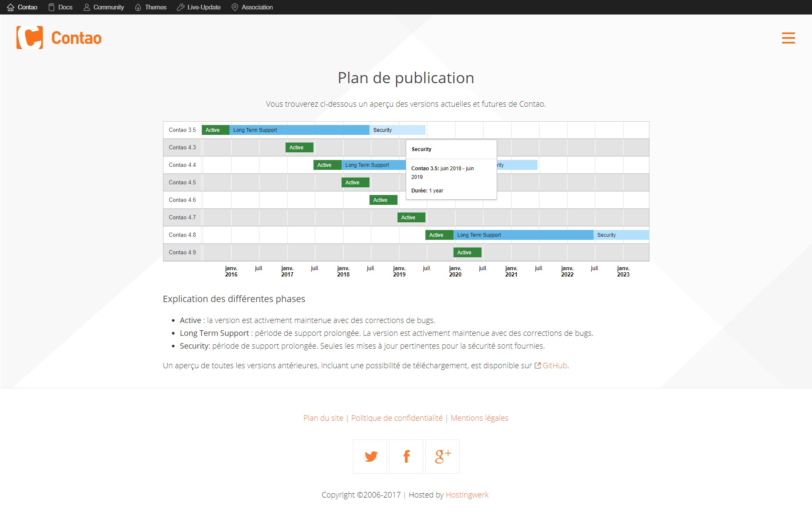
Task: Click Contao 4.7 Active bar
Action: coord(411,218)
